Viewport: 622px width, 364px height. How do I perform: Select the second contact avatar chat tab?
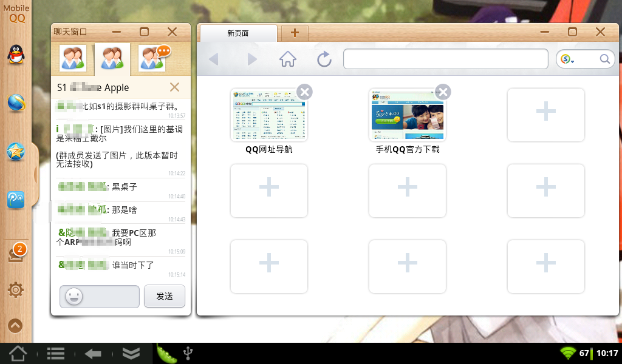(112, 59)
